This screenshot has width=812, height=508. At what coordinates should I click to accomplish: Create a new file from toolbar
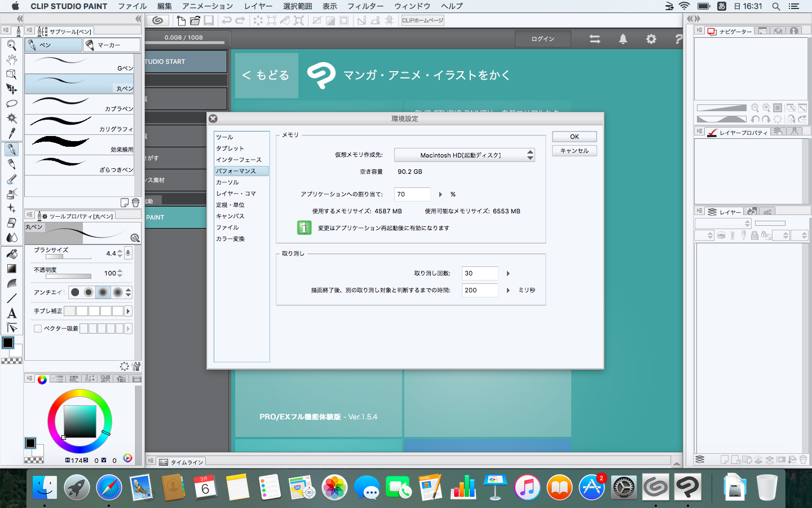click(x=181, y=21)
